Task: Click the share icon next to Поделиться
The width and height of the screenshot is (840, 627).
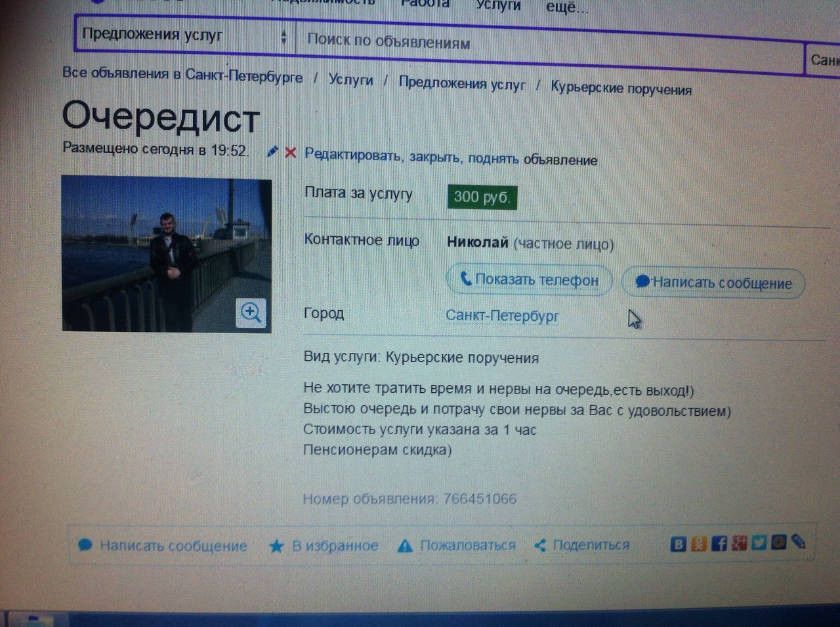Action: [x=540, y=545]
